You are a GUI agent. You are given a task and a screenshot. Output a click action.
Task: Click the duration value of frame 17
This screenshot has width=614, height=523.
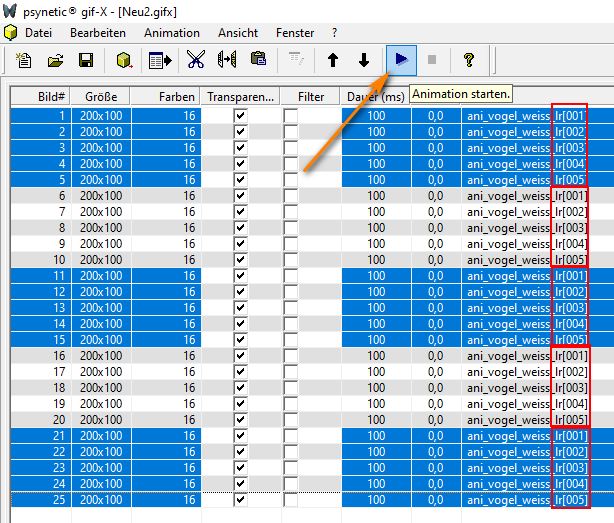375,372
